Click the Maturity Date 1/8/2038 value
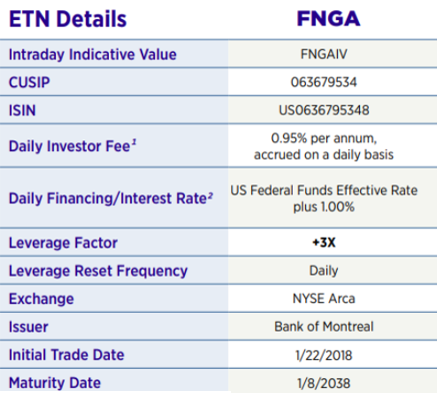437x393 pixels. click(x=324, y=383)
